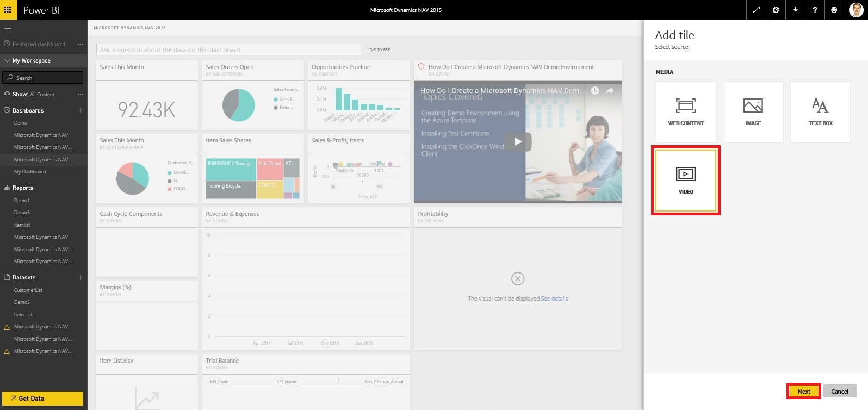Send feedback using the smiley icon
Image resolution: width=868 pixels, height=410 pixels.
[834, 10]
